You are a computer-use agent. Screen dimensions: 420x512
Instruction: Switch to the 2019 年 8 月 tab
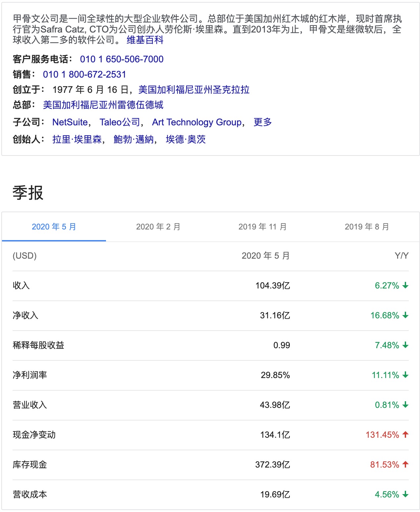[367, 227]
